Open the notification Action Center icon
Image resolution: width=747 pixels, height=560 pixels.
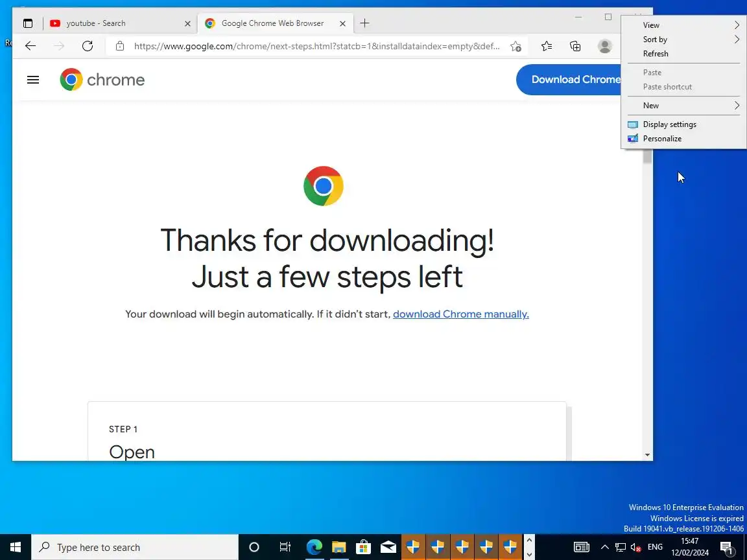coord(726,547)
